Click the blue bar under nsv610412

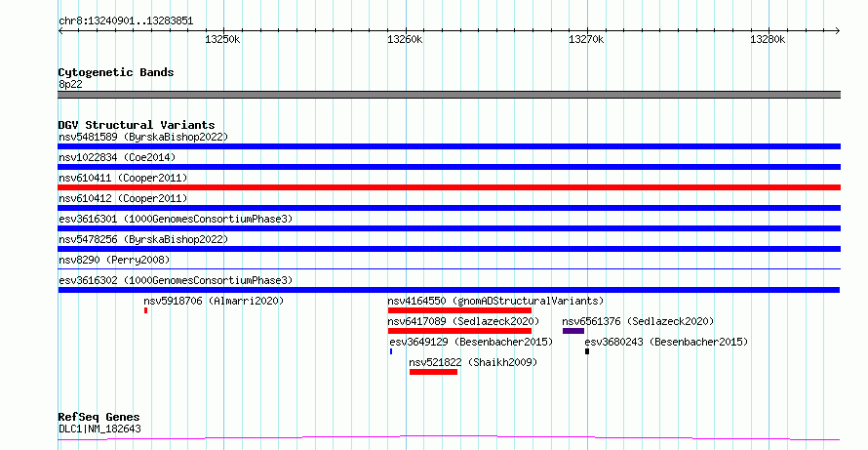point(449,208)
